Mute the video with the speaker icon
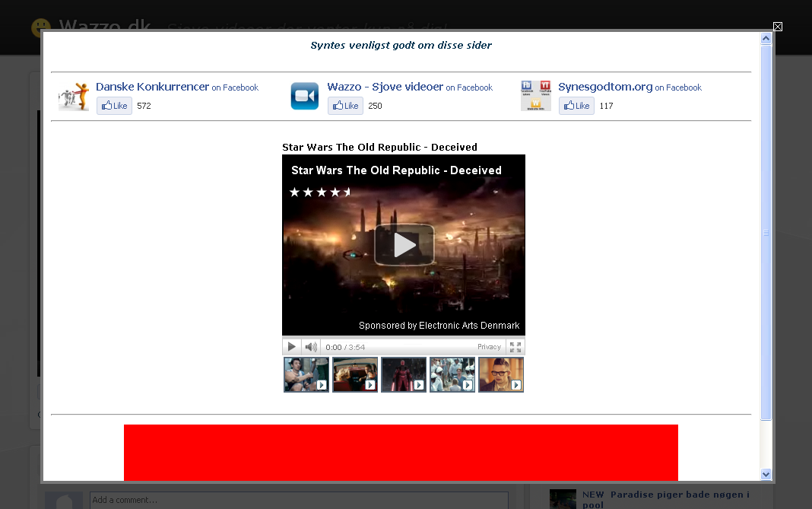The image size is (812, 509). tap(311, 347)
